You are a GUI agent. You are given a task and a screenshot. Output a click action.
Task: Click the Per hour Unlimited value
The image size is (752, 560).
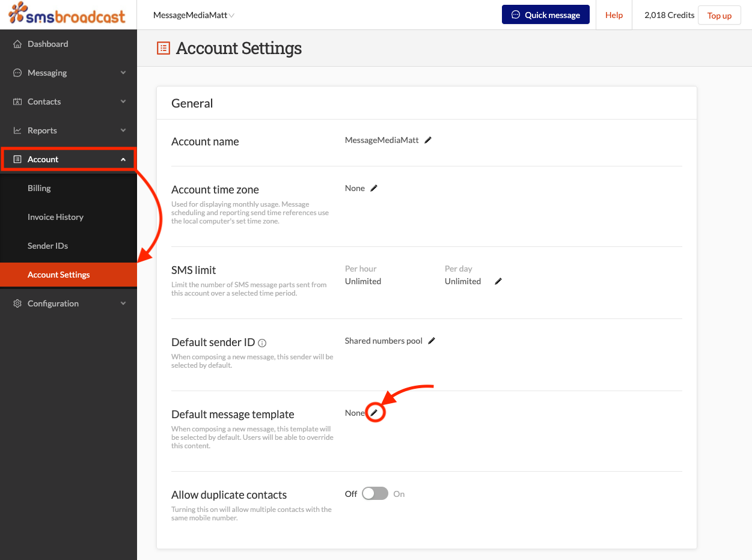click(x=363, y=281)
